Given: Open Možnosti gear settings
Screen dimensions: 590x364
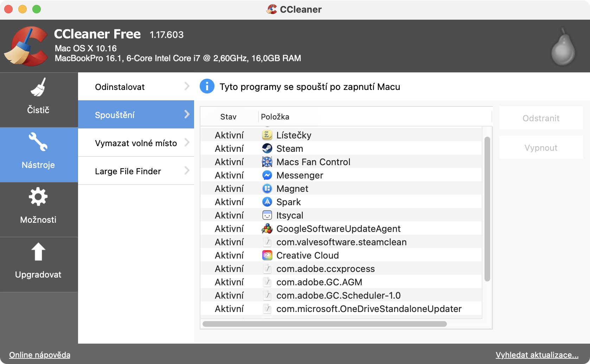Looking at the screenshot, I should [38, 197].
